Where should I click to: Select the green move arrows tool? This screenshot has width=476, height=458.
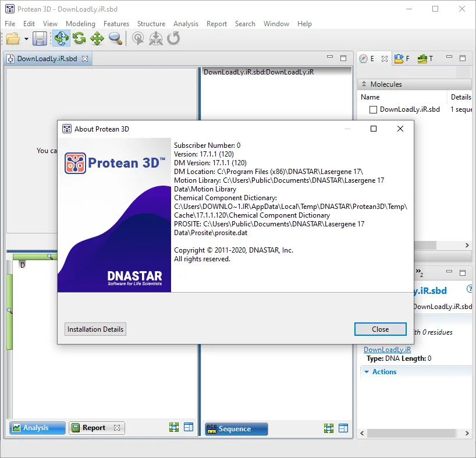97,38
